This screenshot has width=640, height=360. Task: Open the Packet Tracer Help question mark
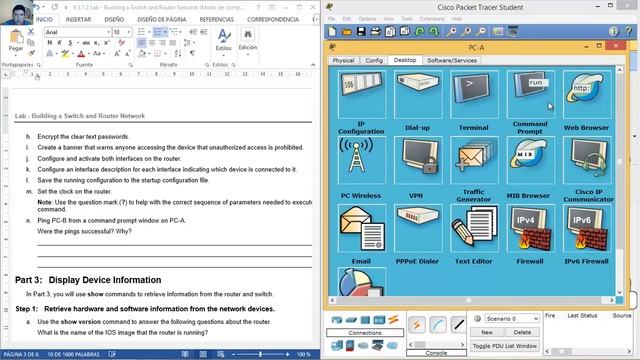pyautogui.click(x=629, y=31)
